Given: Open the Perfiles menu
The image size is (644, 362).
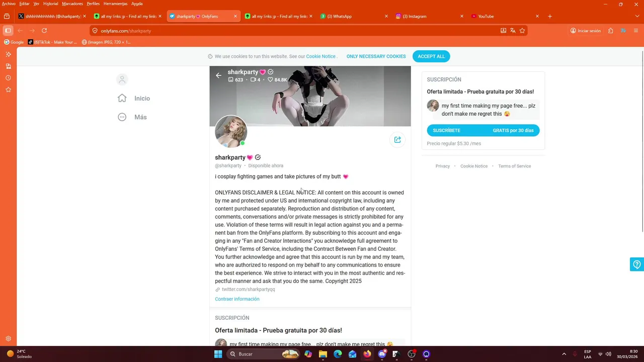Looking at the screenshot, I should 93,4.
